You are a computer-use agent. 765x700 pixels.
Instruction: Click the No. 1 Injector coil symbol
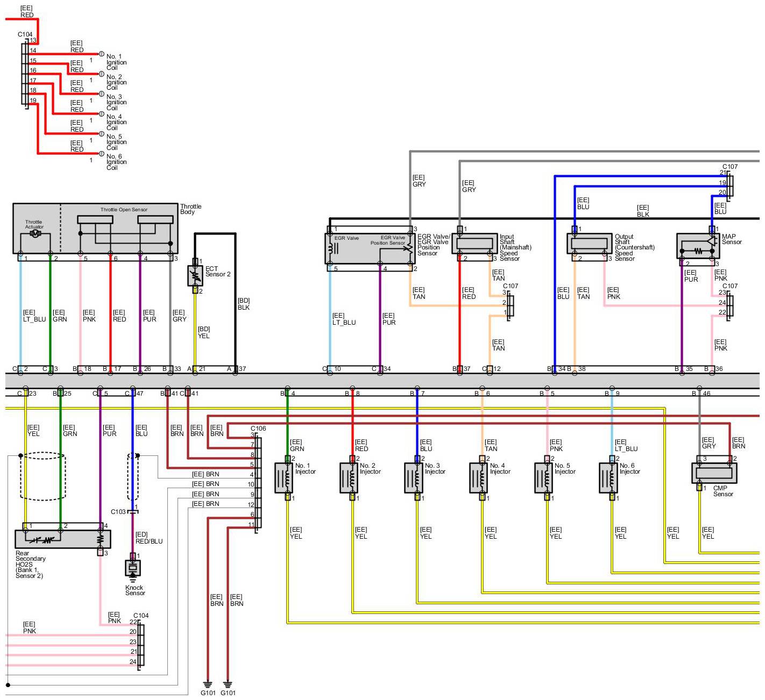coord(284,477)
